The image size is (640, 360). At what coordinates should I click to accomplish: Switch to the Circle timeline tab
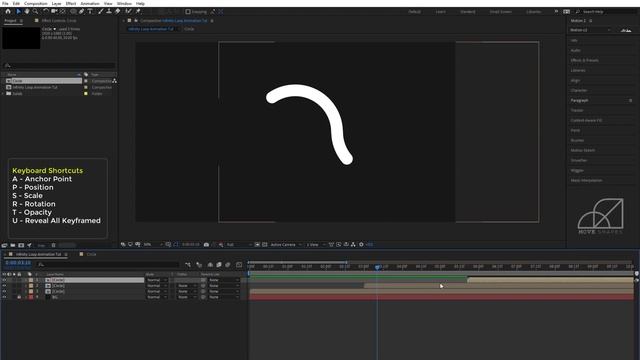click(91, 254)
